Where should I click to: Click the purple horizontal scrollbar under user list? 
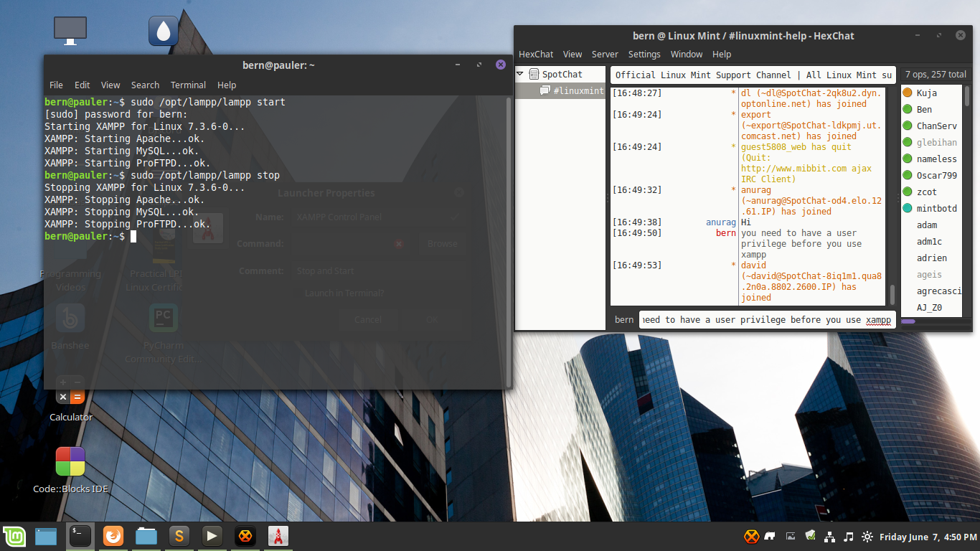pos(908,321)
